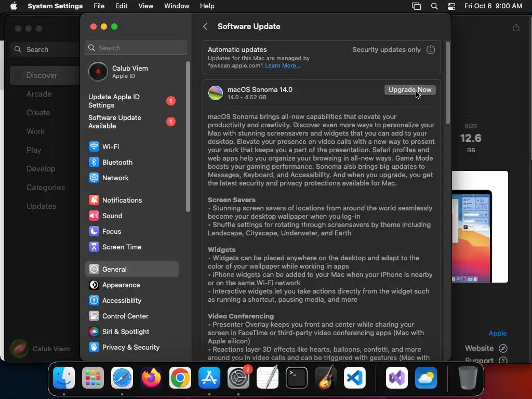Viewport: 532px width, 399px height.
Task: Open Update Apple ID Settings
Action: [131, 101]
